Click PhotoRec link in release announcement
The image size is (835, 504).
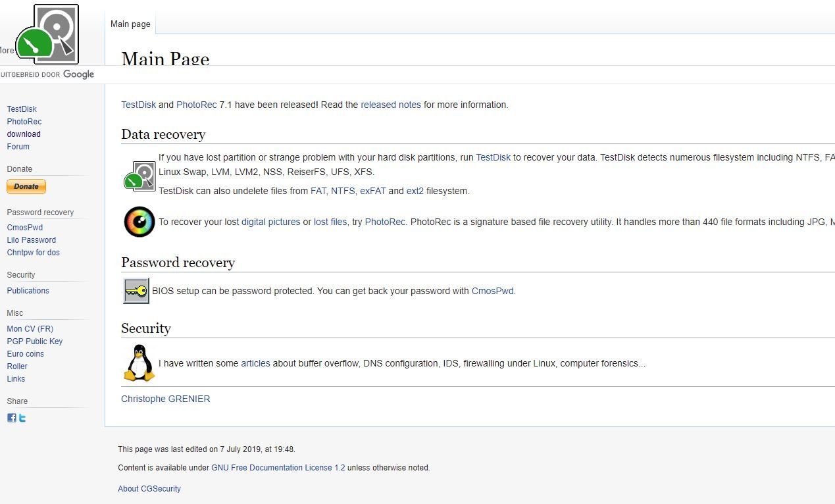tap(196, 105)
